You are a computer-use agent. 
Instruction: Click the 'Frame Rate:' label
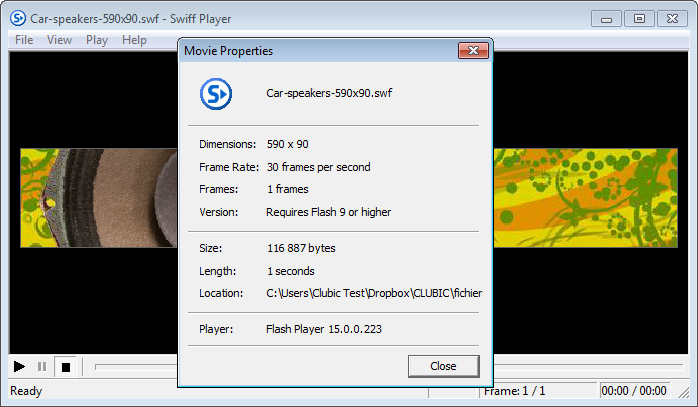click(229, 167)
